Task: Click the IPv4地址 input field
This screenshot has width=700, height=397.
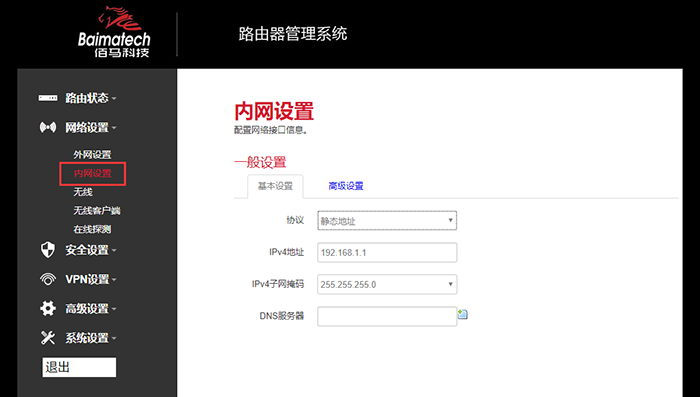Action: click(387, 252)
